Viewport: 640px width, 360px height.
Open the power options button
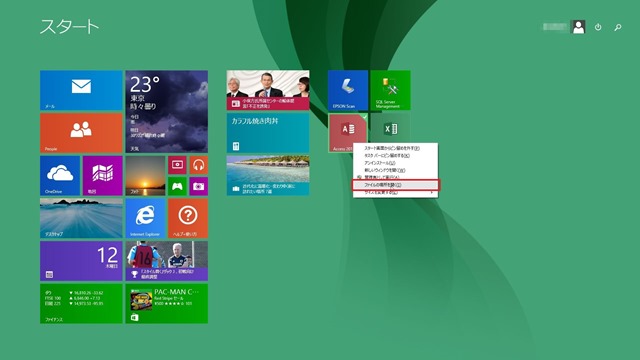(x=598, y=27)
